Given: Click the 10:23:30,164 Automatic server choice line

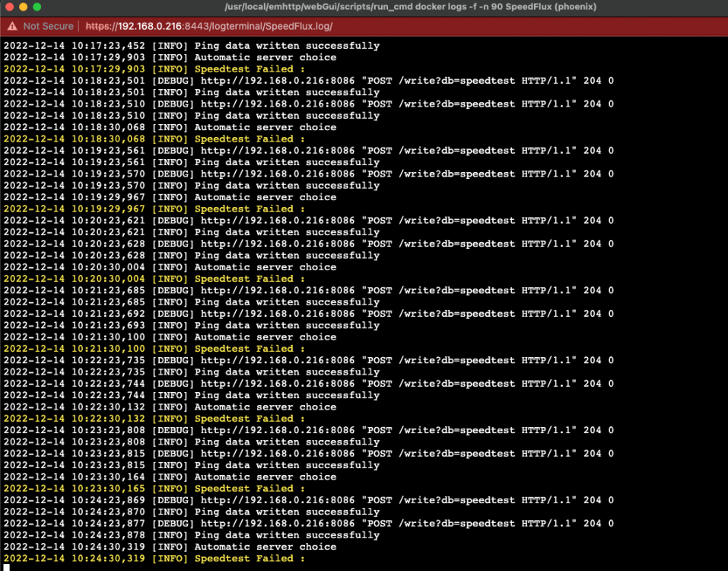Looking at the screenshot, I should point(170,477).
